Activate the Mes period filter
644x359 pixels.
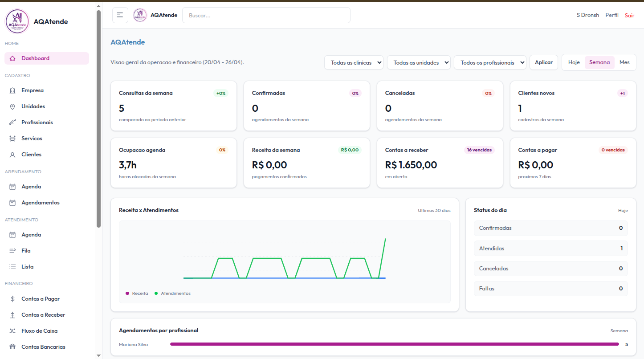point(624,62)
